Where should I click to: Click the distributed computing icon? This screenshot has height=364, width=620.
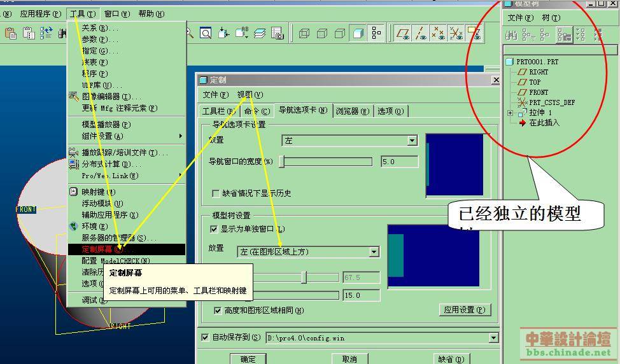pyautogui.click(x=74, y=164)
